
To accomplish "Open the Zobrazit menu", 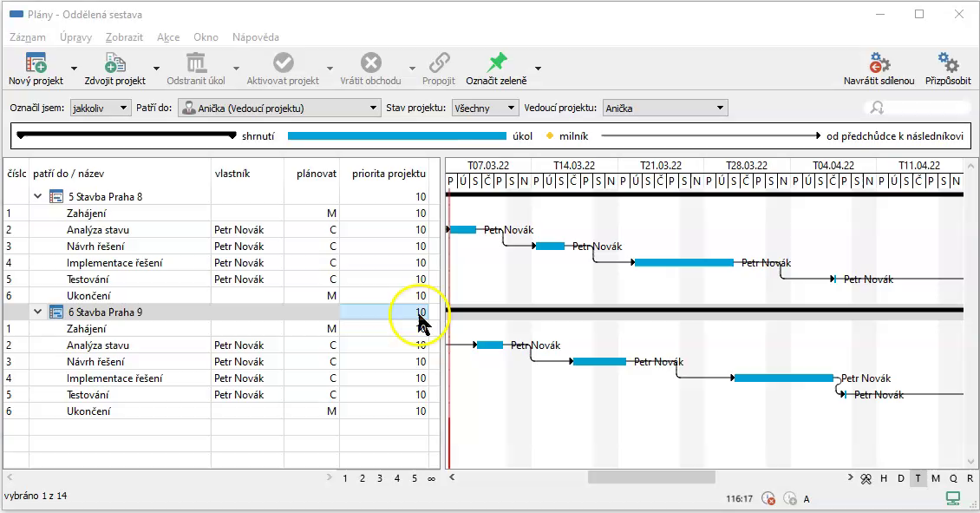I will [x=124, y=37].
